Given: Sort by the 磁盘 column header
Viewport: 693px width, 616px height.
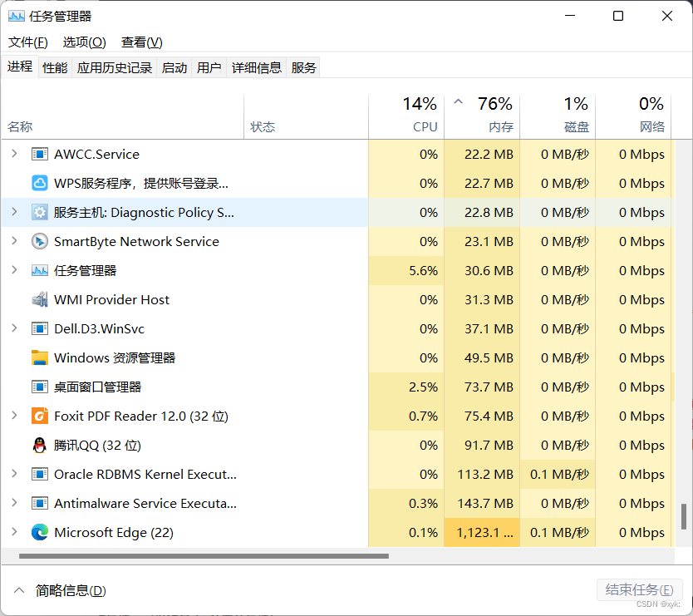Looking at the screenshot, I should pos(558,117).
